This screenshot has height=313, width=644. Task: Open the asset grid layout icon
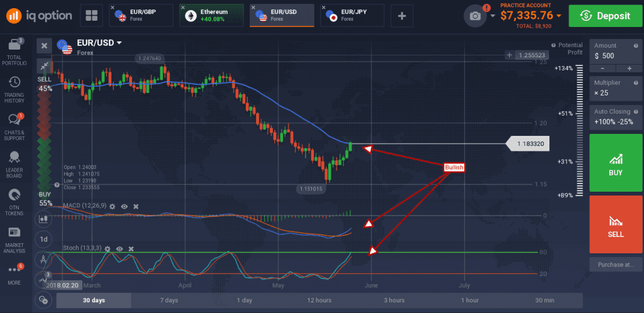tap(91, 16)
